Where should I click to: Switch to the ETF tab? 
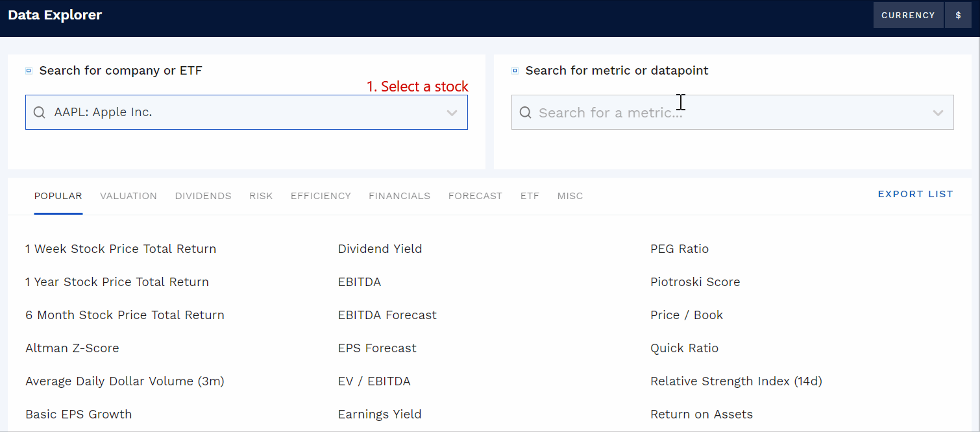click(530, 196)
